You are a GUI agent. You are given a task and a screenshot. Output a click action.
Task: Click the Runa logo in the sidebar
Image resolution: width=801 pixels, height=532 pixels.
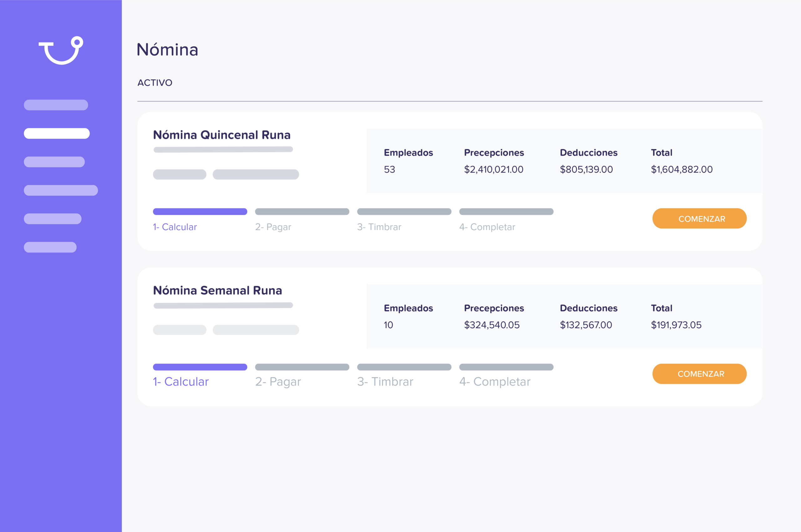[61, 51]
